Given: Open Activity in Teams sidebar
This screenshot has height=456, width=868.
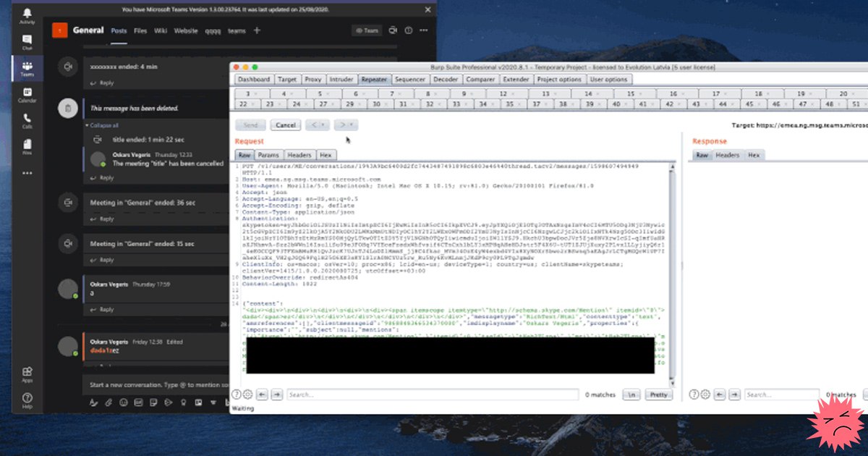Looking at the screenshot, I should pos(27,16).
